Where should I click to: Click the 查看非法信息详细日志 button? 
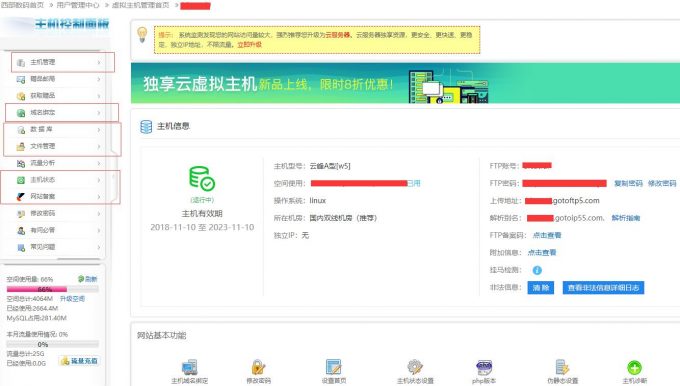[603, 288]
